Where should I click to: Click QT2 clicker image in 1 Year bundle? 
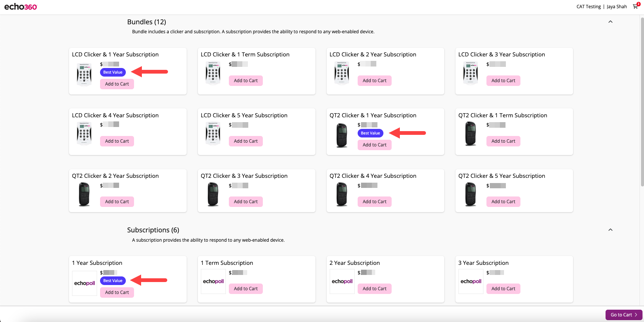point(342,136)
